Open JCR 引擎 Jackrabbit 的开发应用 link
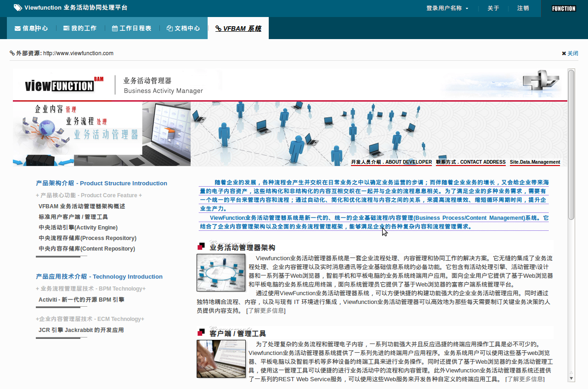 pyautogui.click(x=81, y=330)
